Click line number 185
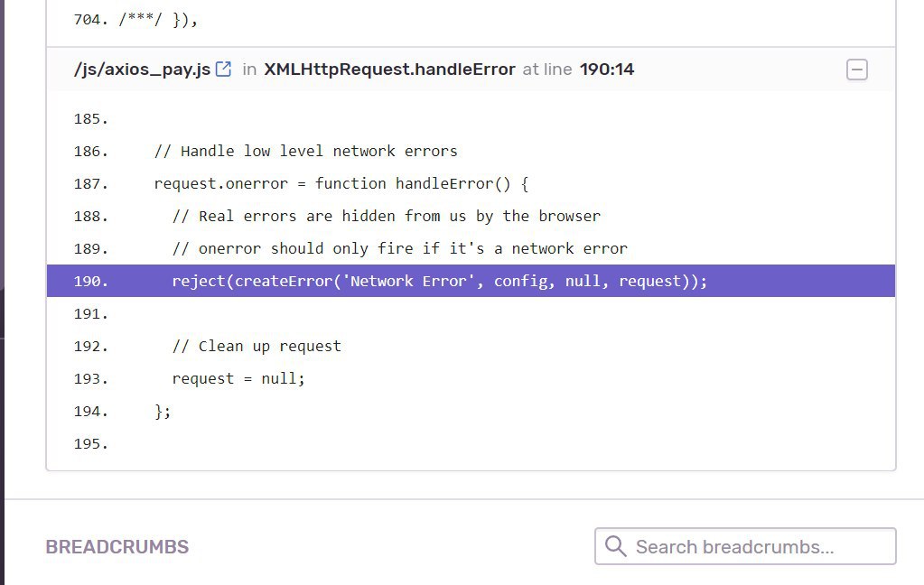This screenshot has height=585, width=924. (x=90, y=119)
